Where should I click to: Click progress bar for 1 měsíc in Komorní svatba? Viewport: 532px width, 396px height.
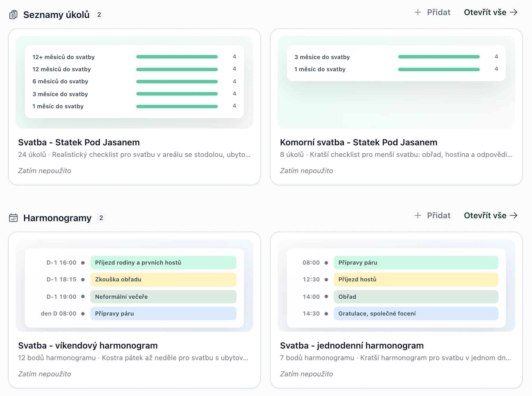[x=439, y=69]
